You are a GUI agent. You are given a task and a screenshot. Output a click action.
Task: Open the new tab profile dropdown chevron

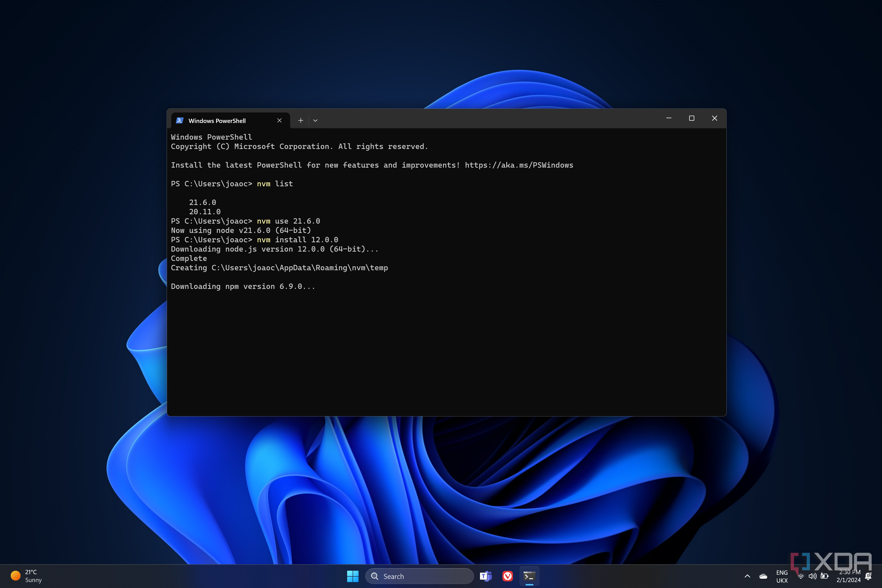pyautogui.click(x=315, y=120)
